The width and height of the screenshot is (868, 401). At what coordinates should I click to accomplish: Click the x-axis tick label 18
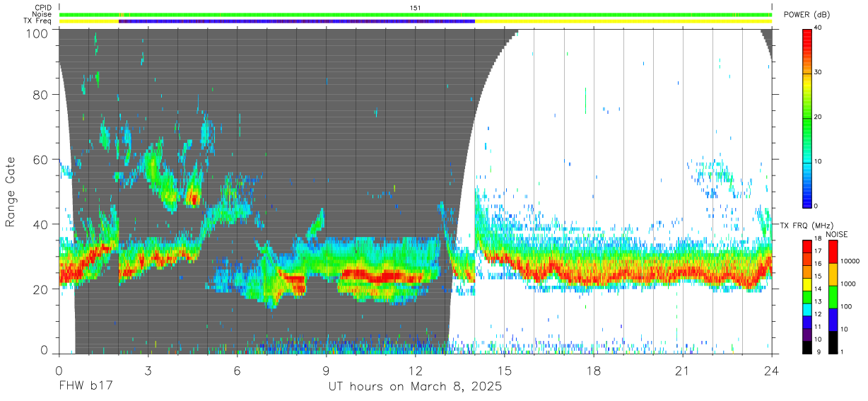(593, 371)
